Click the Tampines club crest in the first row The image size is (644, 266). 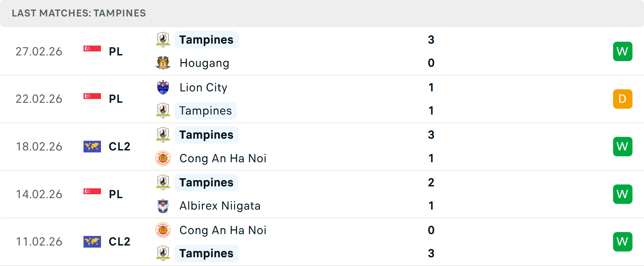click(x=163, y=40)
